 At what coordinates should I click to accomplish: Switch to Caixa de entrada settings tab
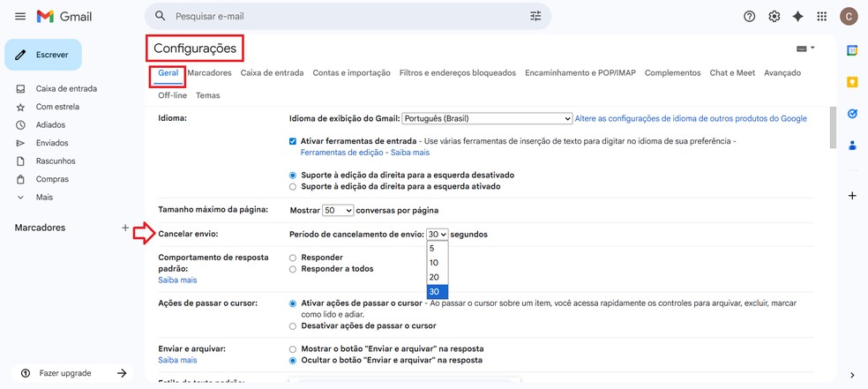coord(272,72)
